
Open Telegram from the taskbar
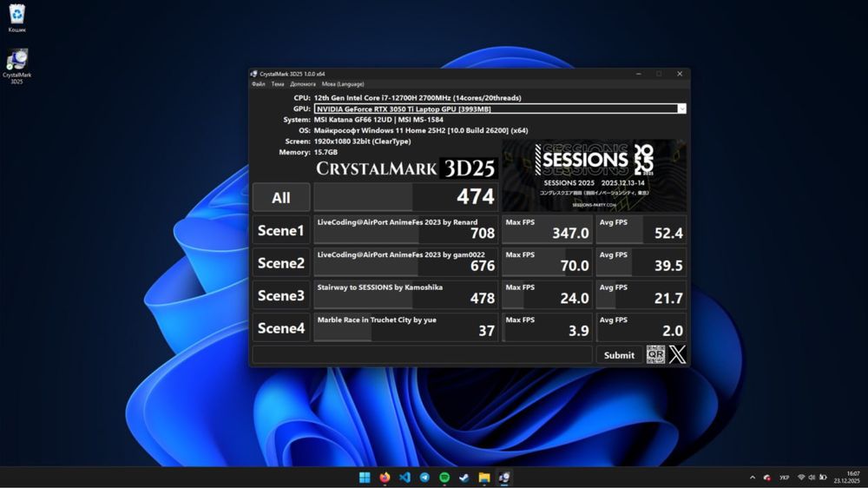click(424, 478)
